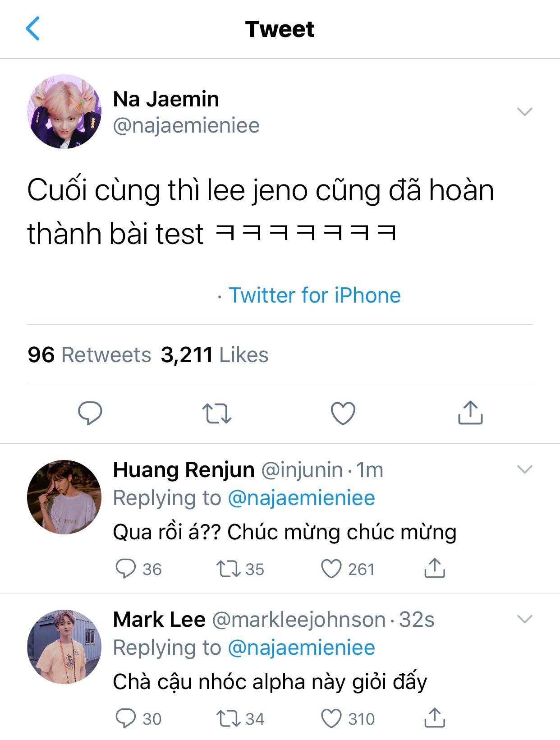560x740 pixels.
Task: Open the Twitter for iPhone link
Action: point(315,296)
